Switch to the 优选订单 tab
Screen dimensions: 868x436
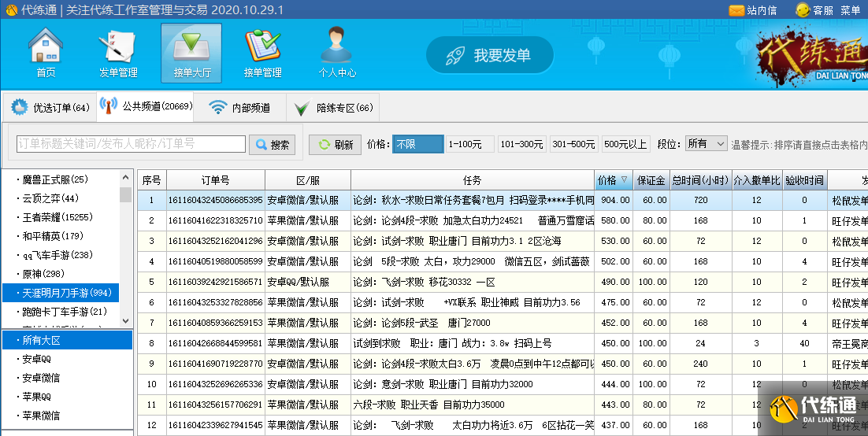point(51,108)
